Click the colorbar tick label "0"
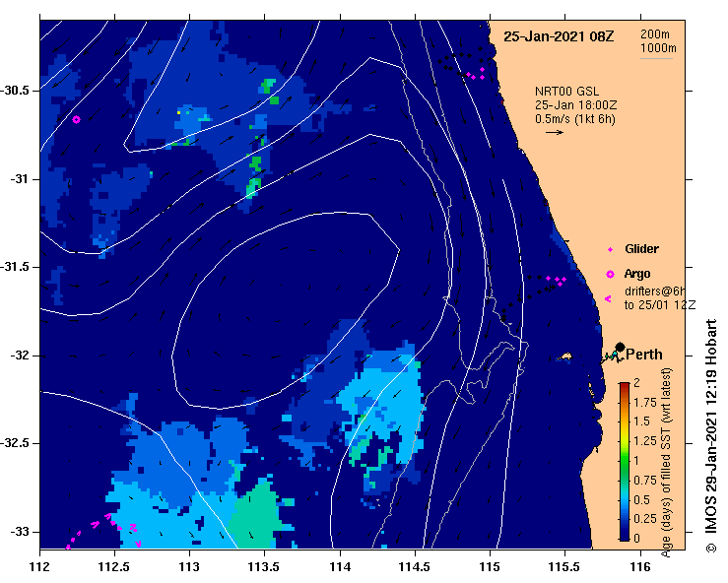The image size is (728, 583). pos(636,539)
